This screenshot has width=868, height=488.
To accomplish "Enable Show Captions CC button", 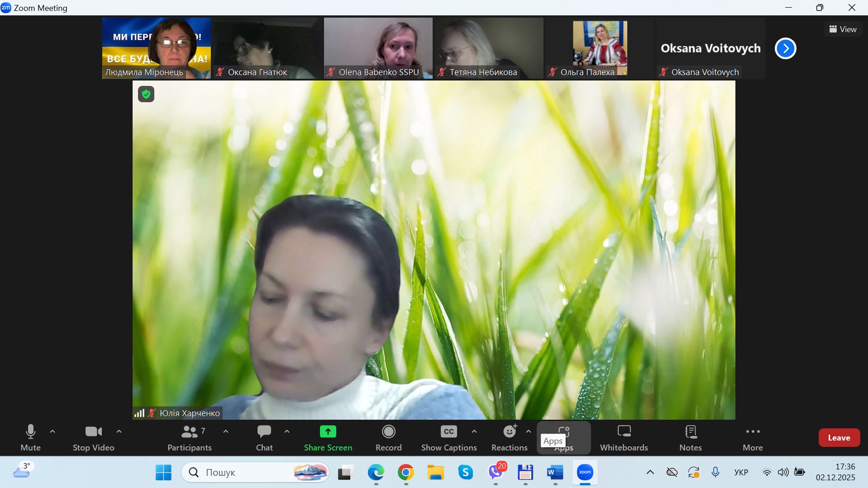I will (x=448, y=432).
